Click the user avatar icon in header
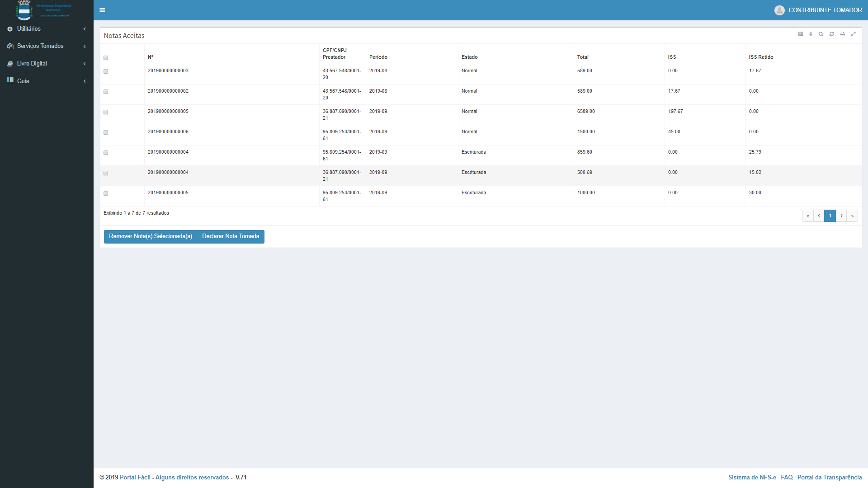Image resolution: width=868 pixels, height=488 pixels. [x=779, y=10]
